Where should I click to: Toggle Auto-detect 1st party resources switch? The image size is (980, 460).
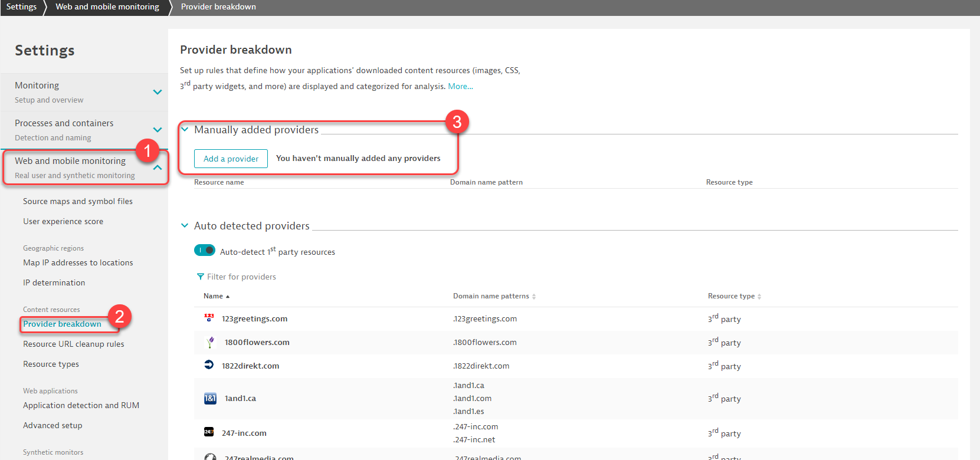coord(205,250)
